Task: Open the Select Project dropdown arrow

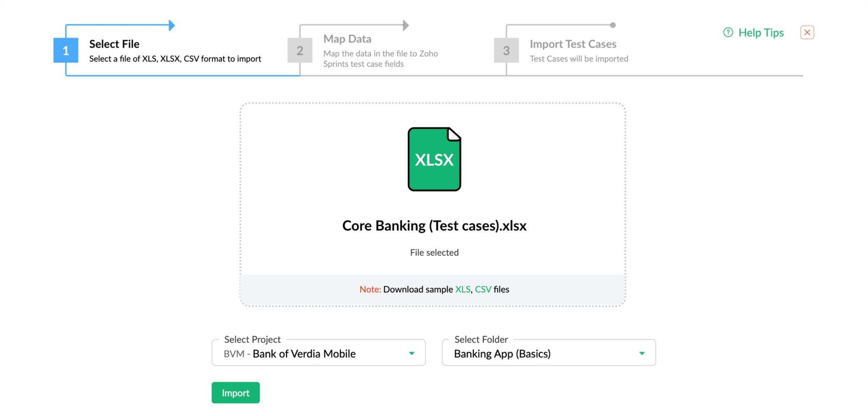Action: point(412,353)
